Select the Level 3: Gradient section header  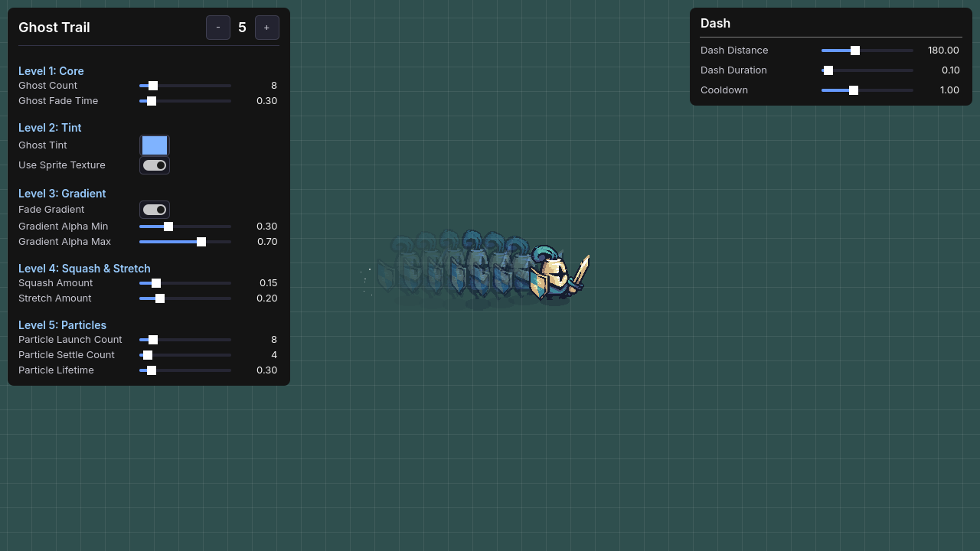coord(62,194)
